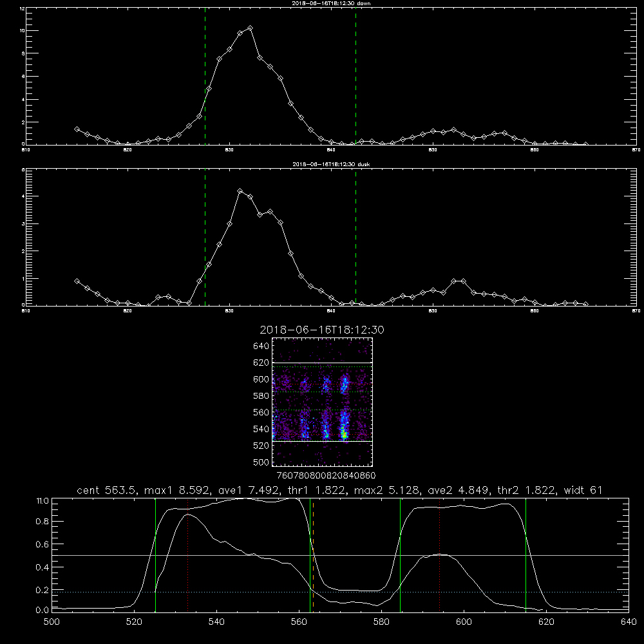Click the '600' y-axis label beside heatmap
644x644 pixels.
261,379
